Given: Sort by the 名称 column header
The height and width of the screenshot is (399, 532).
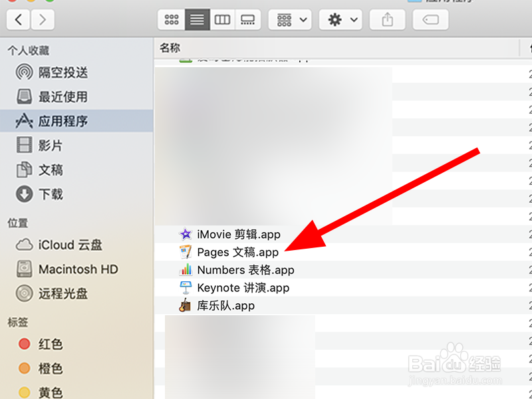Looking at the screenshot, I should tap(336, 48).
